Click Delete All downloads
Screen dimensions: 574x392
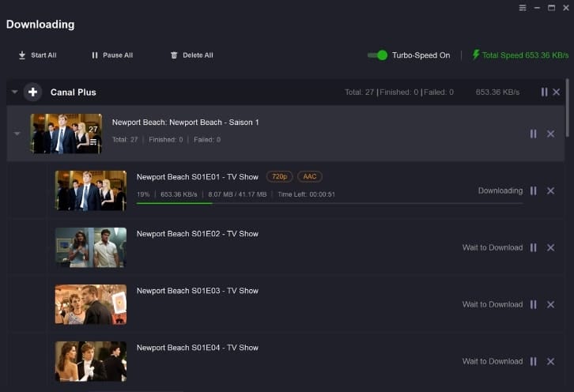[192, 55]
